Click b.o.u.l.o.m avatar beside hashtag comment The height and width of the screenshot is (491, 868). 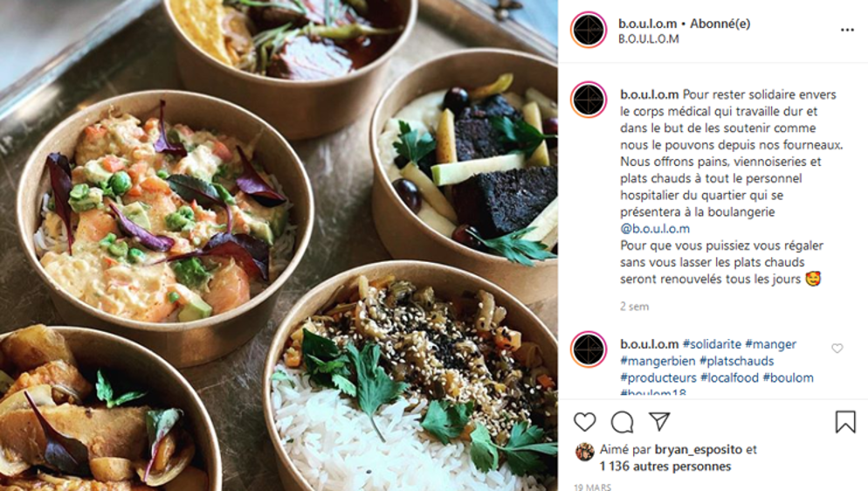pyautogui.click(x=589, y=349)
